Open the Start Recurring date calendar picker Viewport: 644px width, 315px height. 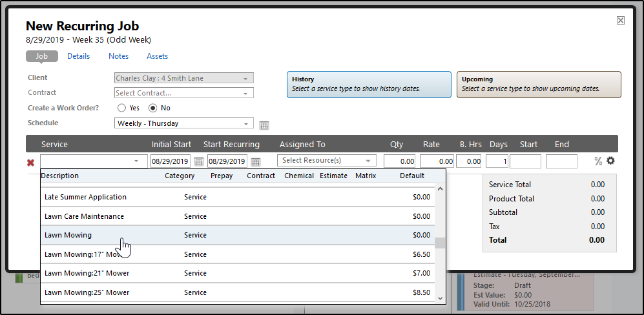(255, 162)
